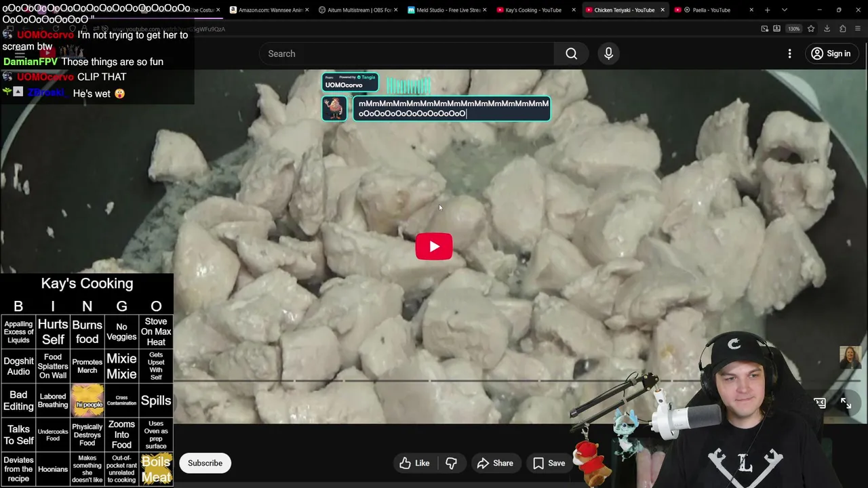The image size is (868, 488).
Task: Click the 'Hurts Self' bingo square
Action: point(53,332)
